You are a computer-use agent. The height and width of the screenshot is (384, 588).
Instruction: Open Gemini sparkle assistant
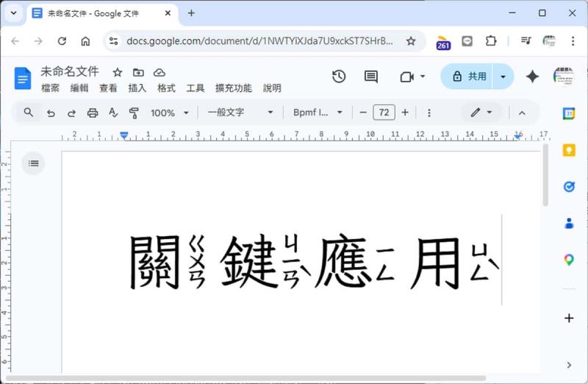532,77
